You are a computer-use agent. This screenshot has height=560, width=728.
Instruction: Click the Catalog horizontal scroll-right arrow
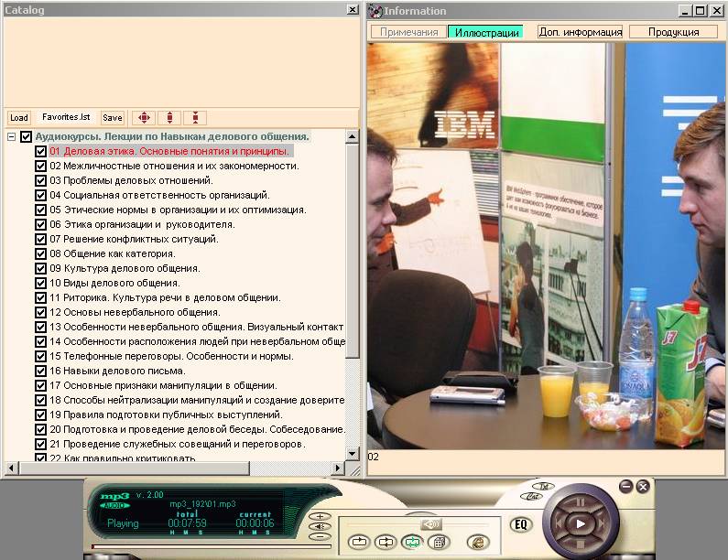click(x=338, y=468)
